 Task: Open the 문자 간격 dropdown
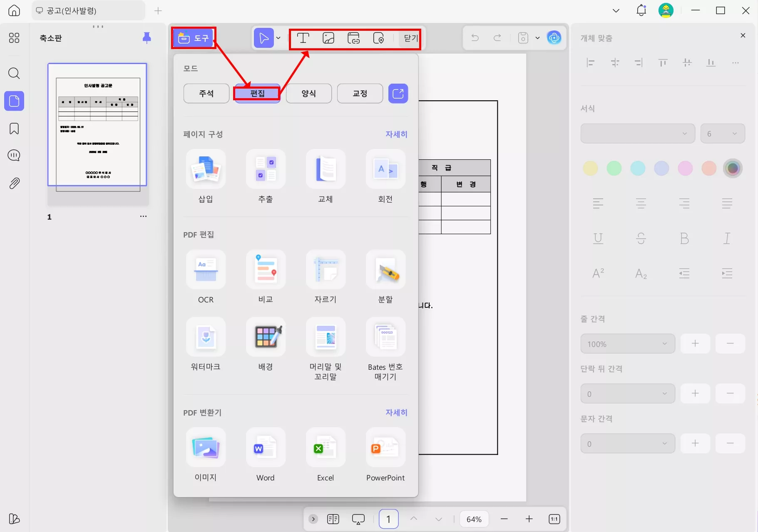point(628,444)
